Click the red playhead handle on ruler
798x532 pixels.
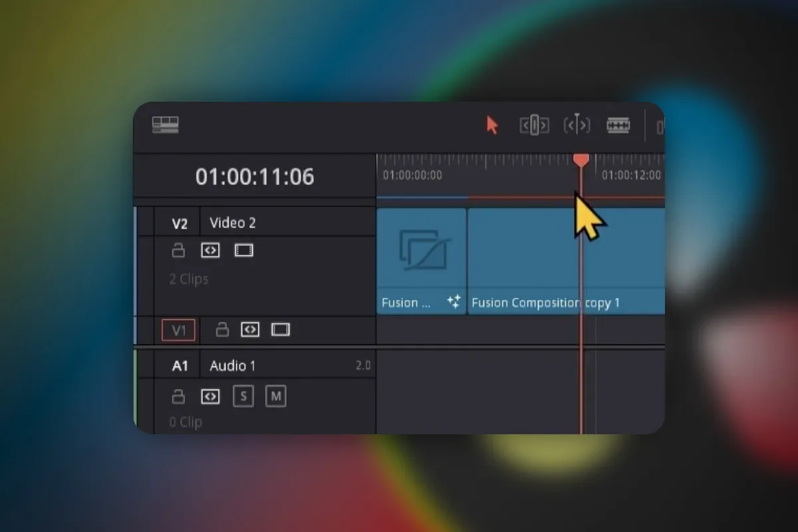pyautogui.click(x=581, y=160)
